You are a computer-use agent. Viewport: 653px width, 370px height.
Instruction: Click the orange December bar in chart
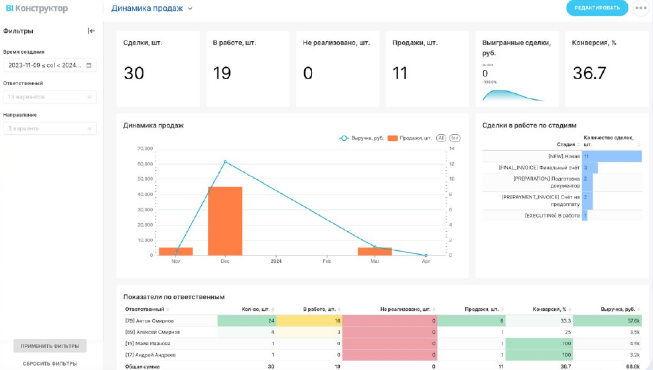(225, 221)
